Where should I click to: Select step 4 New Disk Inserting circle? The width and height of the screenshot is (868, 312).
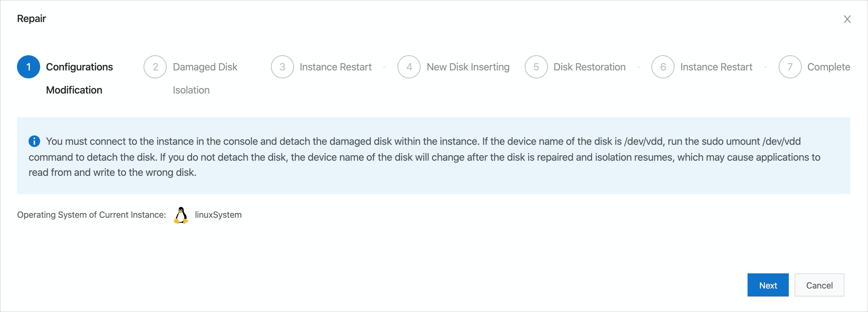(x=409, y=66)
